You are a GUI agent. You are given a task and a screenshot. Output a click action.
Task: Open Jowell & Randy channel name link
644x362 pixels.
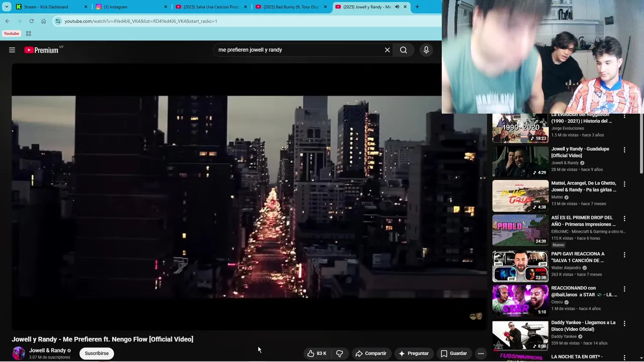coord(47,350)
